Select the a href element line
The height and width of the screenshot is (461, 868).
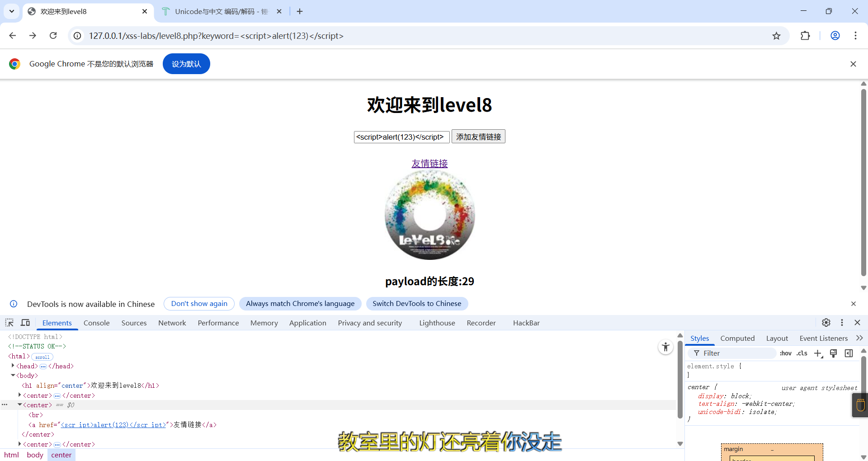pyautogui.click(x=123, y=425)
